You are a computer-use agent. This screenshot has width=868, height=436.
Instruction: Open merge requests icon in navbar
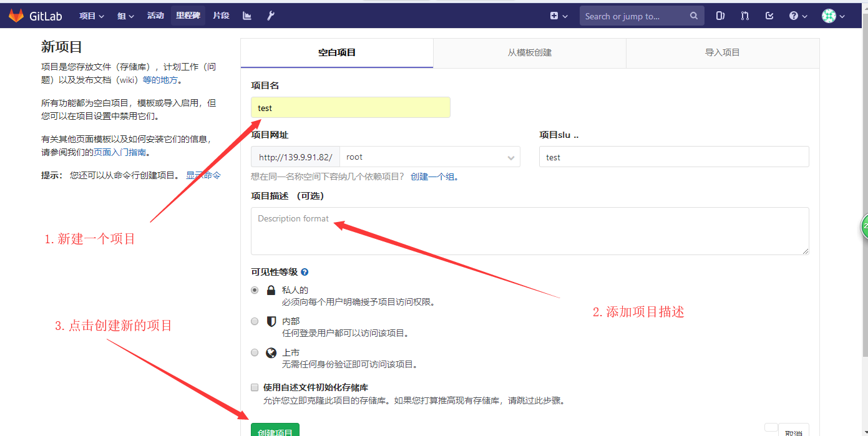(x=744, y=16)
